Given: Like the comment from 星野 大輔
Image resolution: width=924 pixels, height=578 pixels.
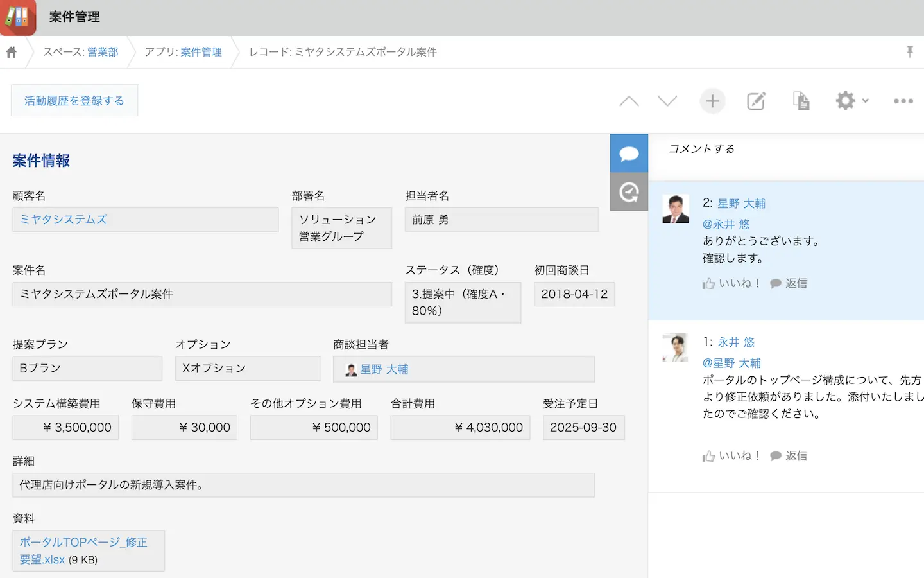Looking at the screenshot, I should coord(732,283).
